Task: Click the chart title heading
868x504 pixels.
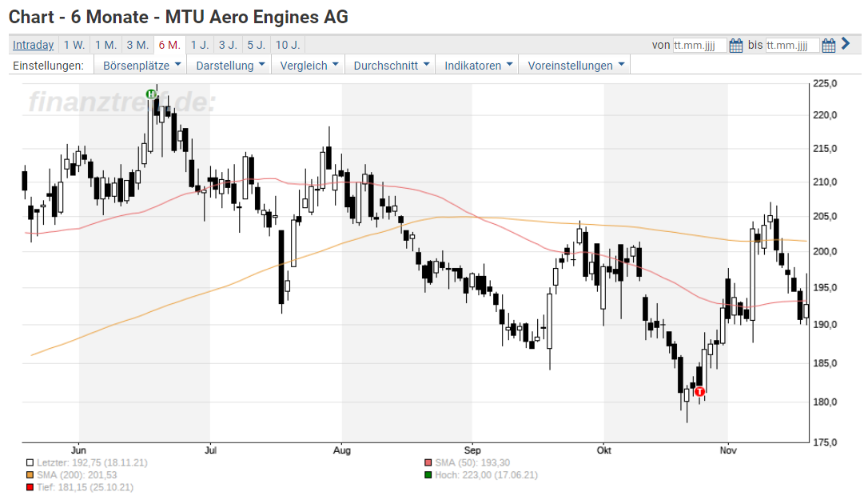Action: (178, 17)
